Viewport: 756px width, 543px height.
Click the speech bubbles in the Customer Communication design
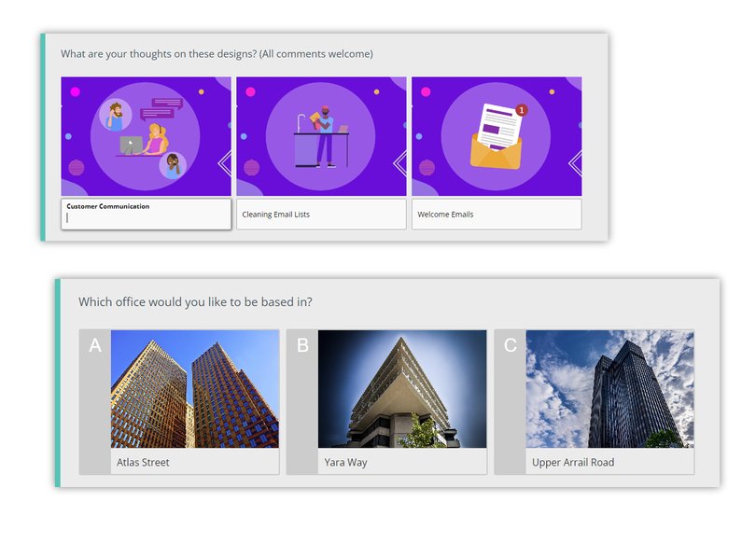[x=159, y=109]
